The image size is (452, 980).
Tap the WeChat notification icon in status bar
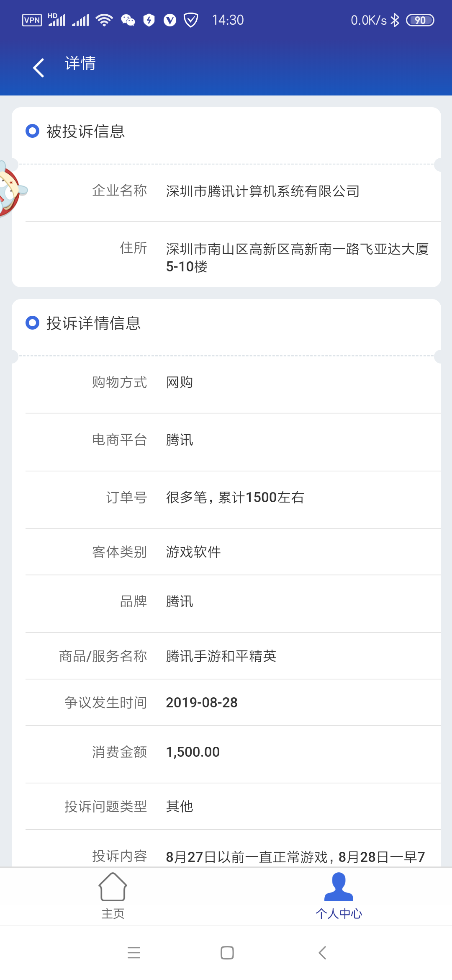(x=128, y=20)
